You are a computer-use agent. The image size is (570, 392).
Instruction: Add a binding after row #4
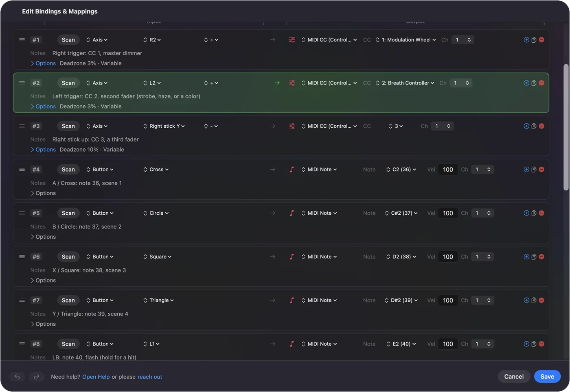click(526, 170)
